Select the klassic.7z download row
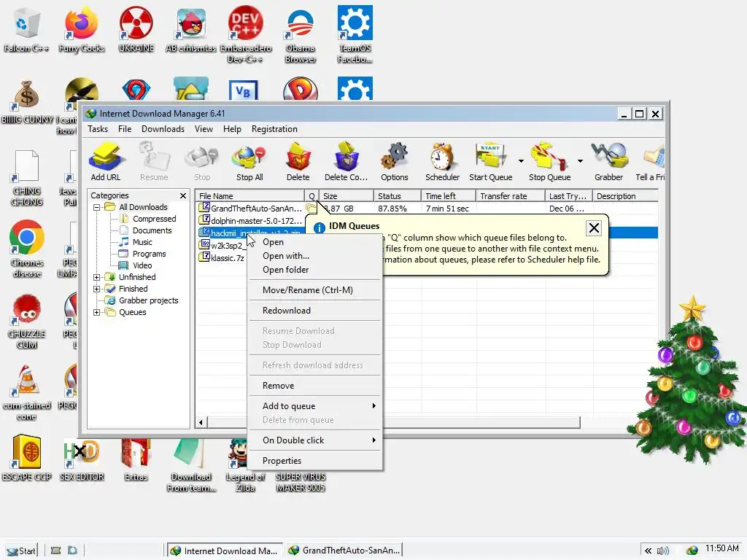 [222, 258]
